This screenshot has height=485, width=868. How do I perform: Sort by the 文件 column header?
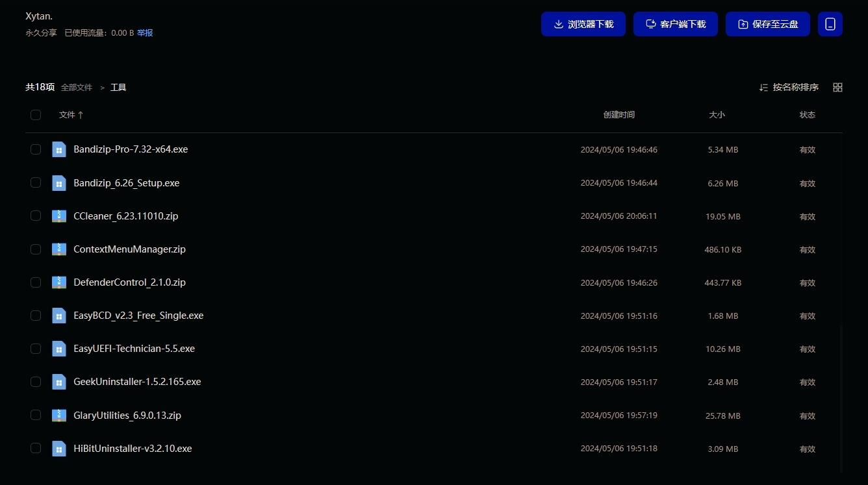(x=71, y=115)
